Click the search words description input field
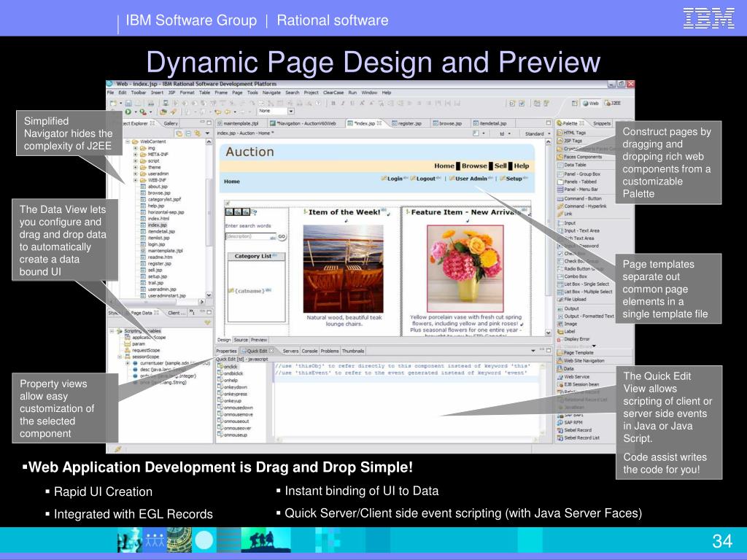The height and width of the screenshot is (560, 747). [x=250, y=237]
